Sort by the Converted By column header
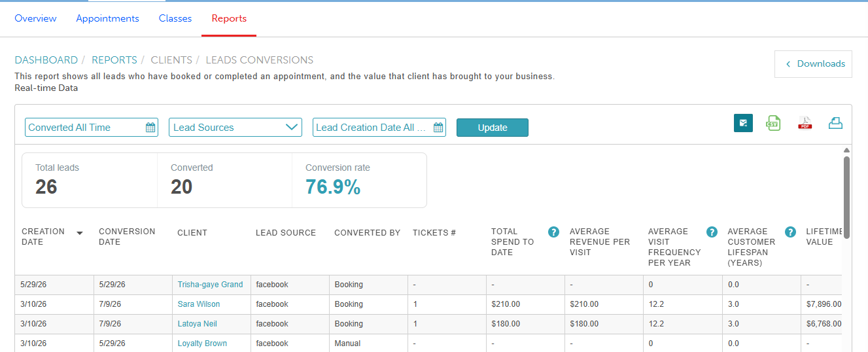This screenshot has height=352, width=868. pyautogui.click(x=367, y=233)
